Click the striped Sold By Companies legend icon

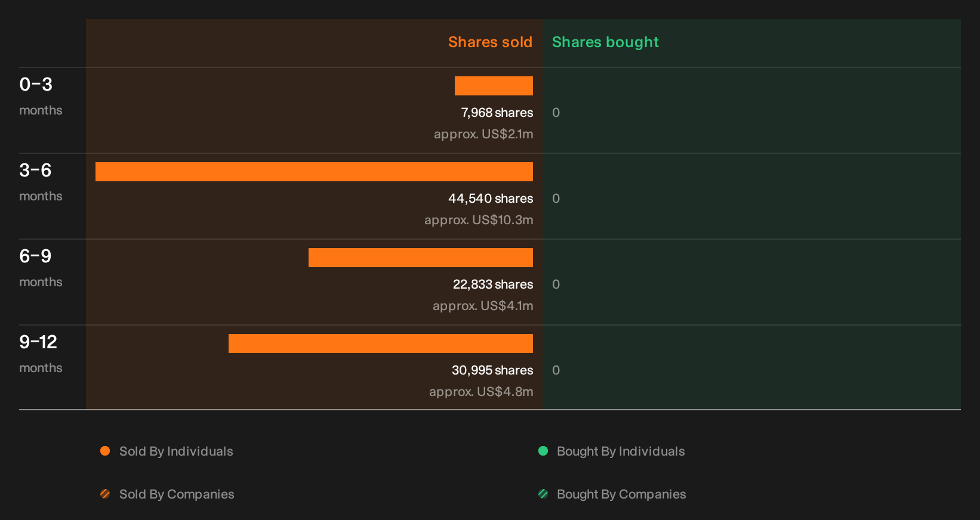(x=105, y=494)
